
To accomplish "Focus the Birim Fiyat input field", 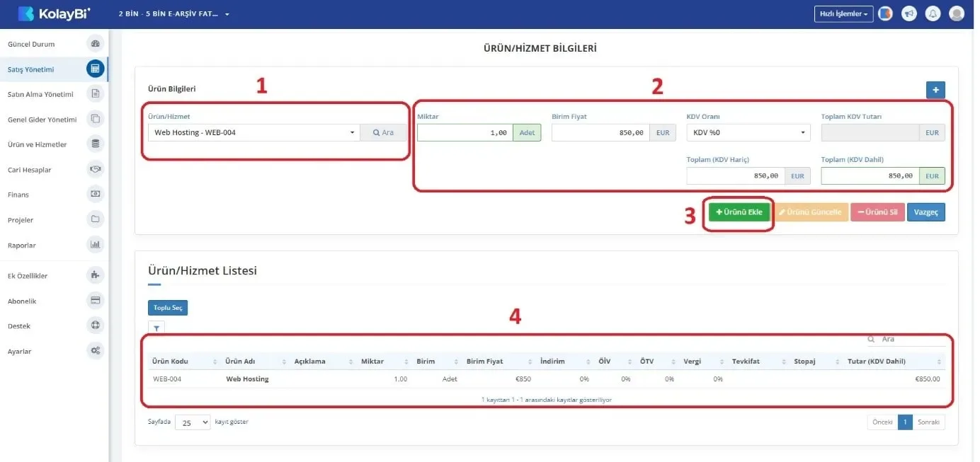I will point(600,132).
